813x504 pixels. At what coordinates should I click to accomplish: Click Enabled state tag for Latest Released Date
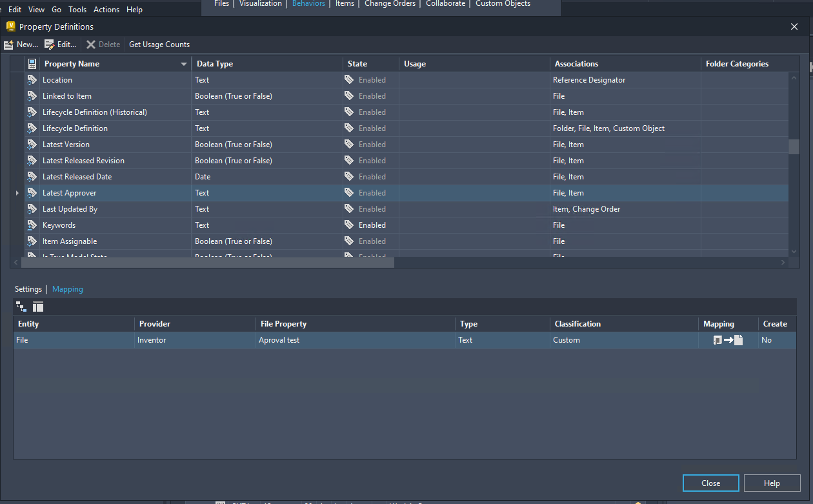pyautogui.click(x=349, y=177)
